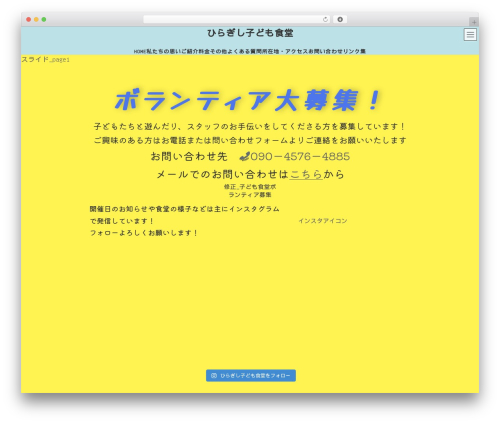Close the browser window with the red button
The width and height of the screenshot is (500, 423).
29,20
